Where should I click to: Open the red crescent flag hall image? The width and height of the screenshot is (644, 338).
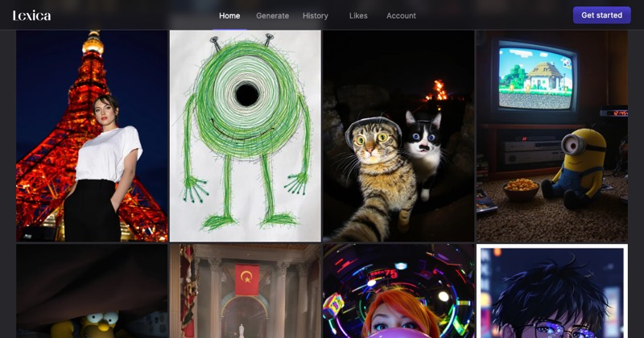point(246,291)
